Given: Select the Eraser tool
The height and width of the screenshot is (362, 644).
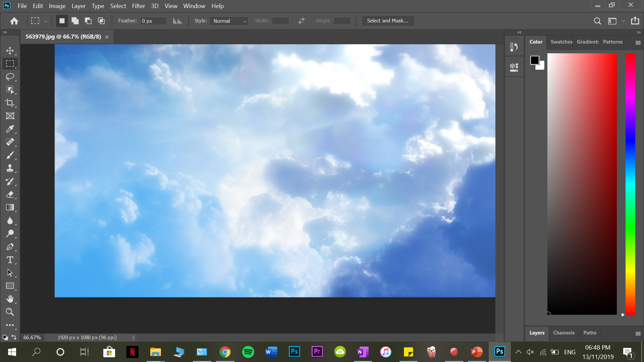Looking at the screenshot, I should click(10, 194).
